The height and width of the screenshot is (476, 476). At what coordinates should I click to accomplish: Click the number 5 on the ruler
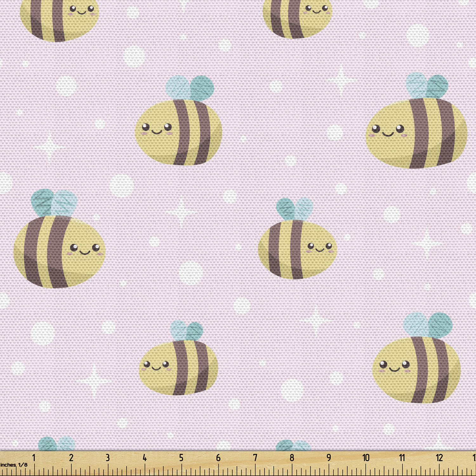click(181, 458)
